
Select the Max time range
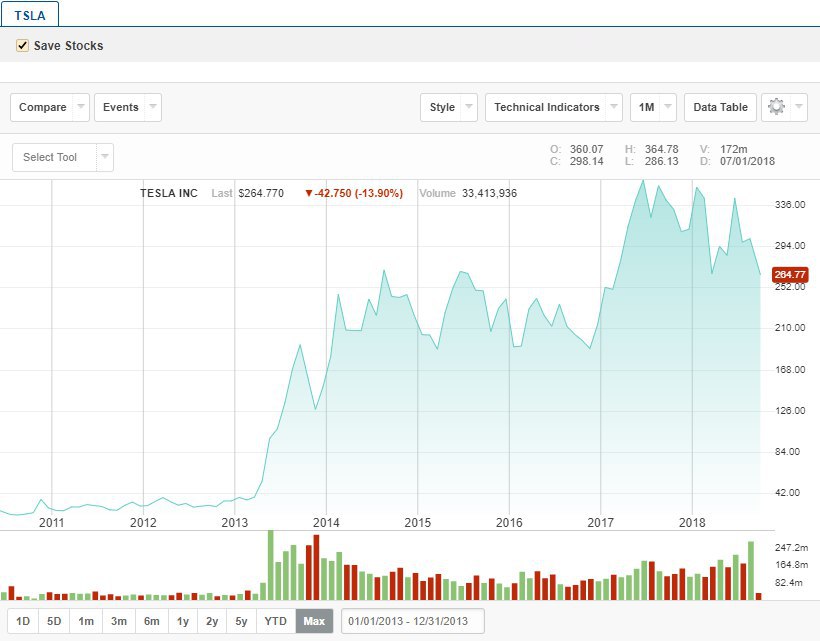tap(314, 621)
